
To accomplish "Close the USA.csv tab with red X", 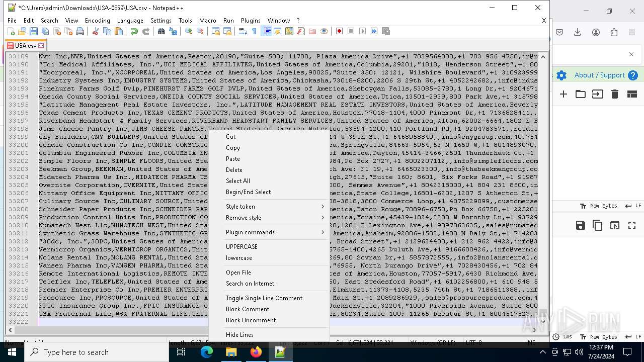I will pos(41,45).
